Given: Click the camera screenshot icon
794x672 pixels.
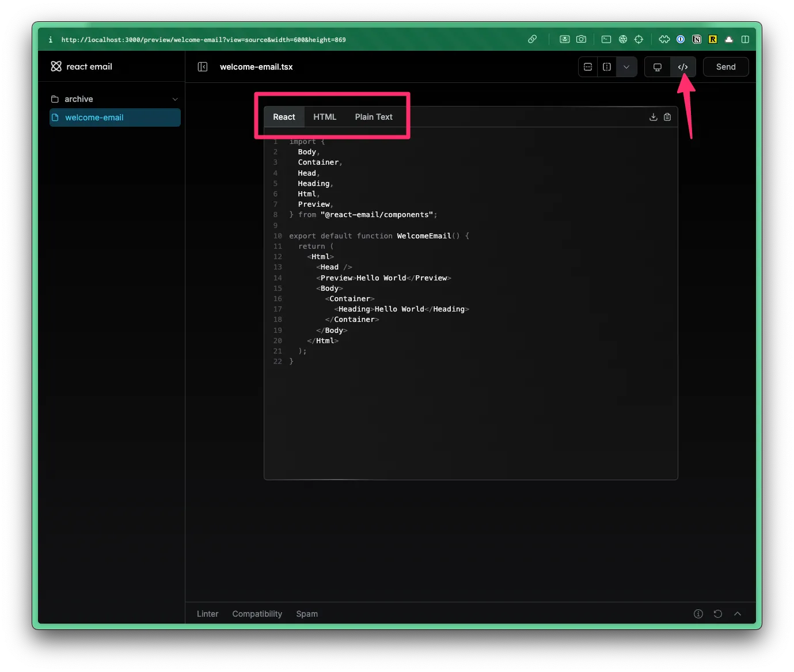Looking at the screenshot, I should click(x=581, y=39).
